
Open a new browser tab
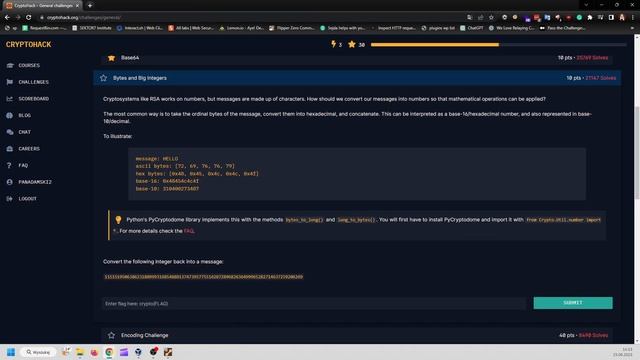90,6
